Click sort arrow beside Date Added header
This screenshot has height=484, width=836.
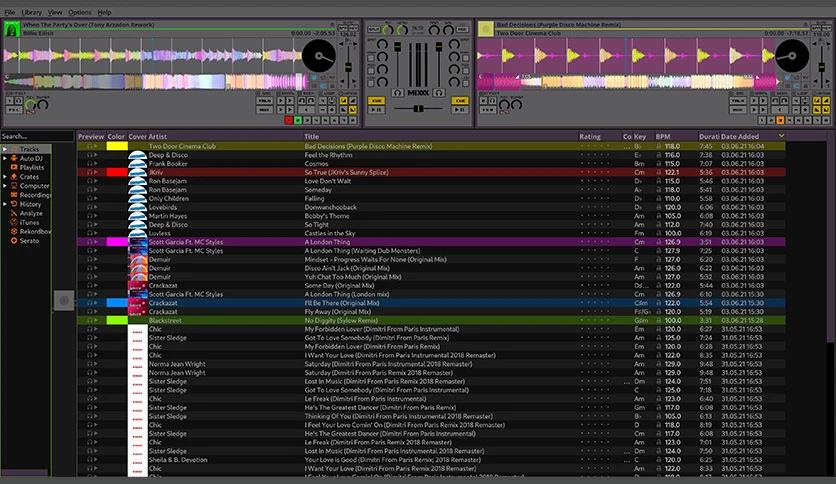tap(781, 136)
